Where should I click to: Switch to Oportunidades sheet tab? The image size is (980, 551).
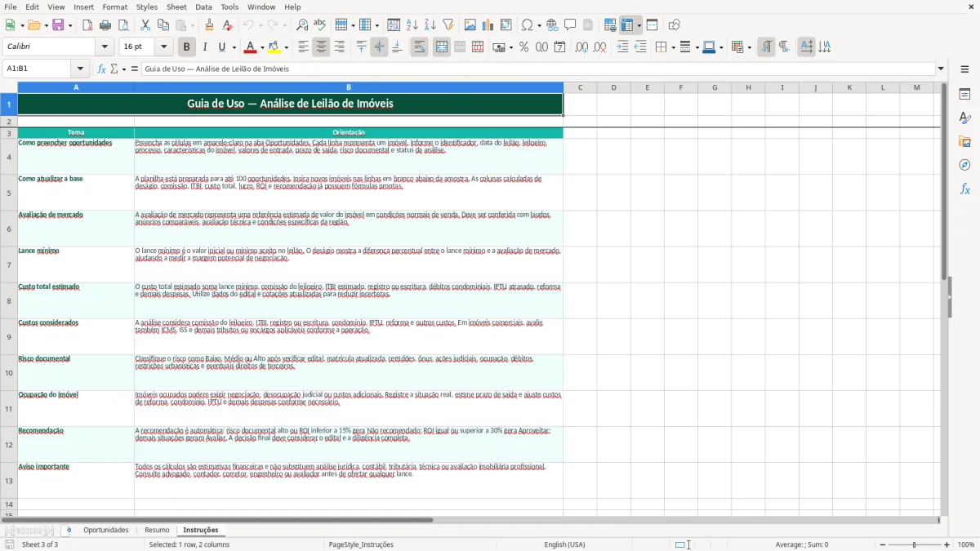point(106,531)
